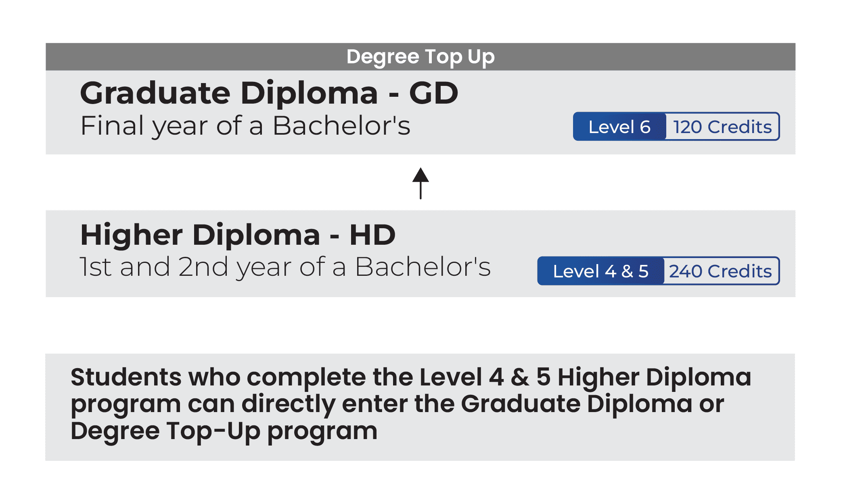Select the 240 Credits label

(720, 271)
